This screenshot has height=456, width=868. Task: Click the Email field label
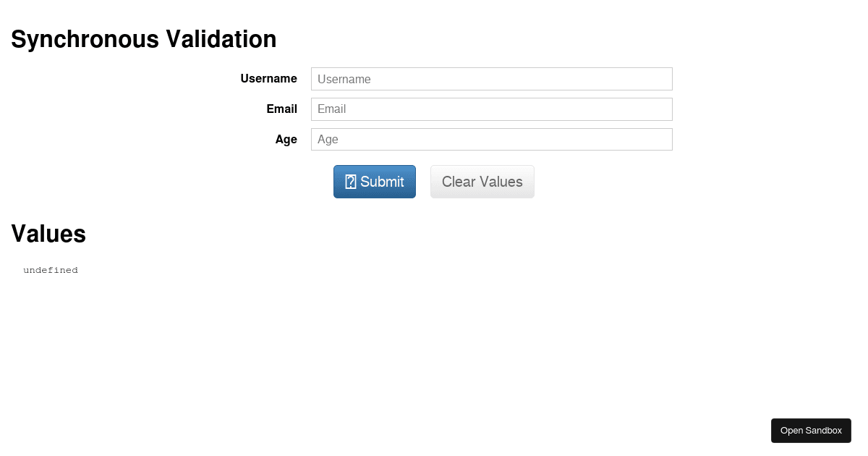point(281,109)
